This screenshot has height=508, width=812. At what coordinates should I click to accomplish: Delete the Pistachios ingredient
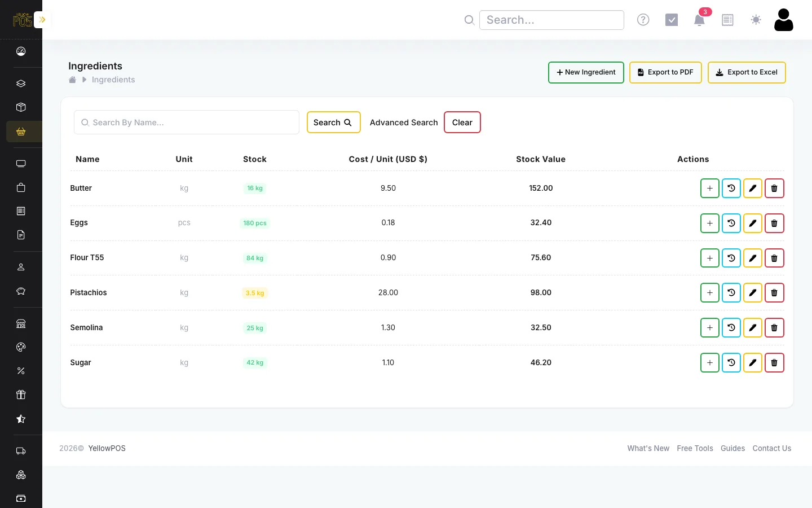click(x=774, y=293)
